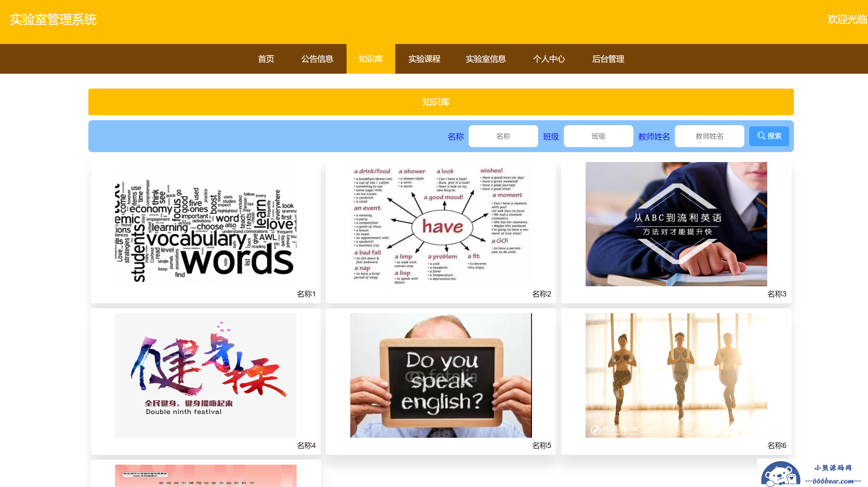
Task: Open the 健身操 poster thumbnail
Action: (x=206, y=375)
